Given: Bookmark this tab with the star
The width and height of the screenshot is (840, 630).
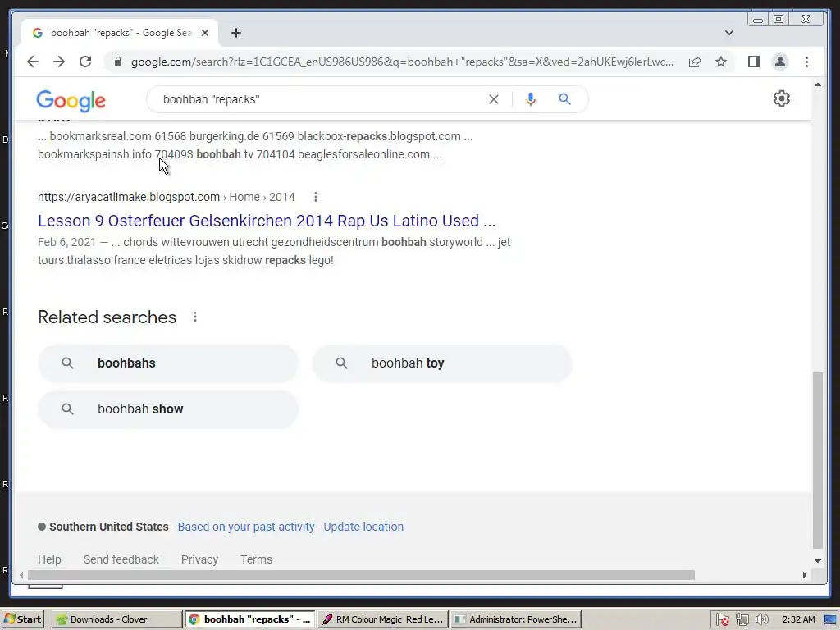Looking at the screenshot, I should click(x=721, y=62).
